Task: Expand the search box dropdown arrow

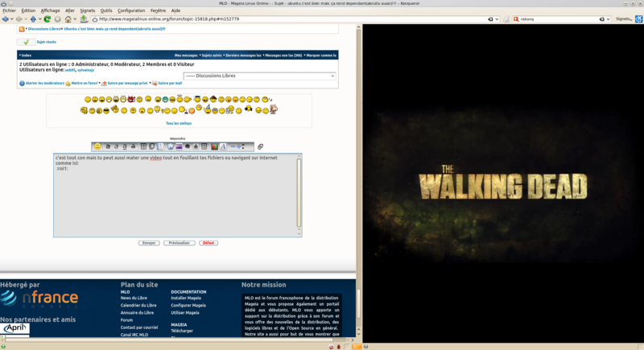Action: pos(609,19)
